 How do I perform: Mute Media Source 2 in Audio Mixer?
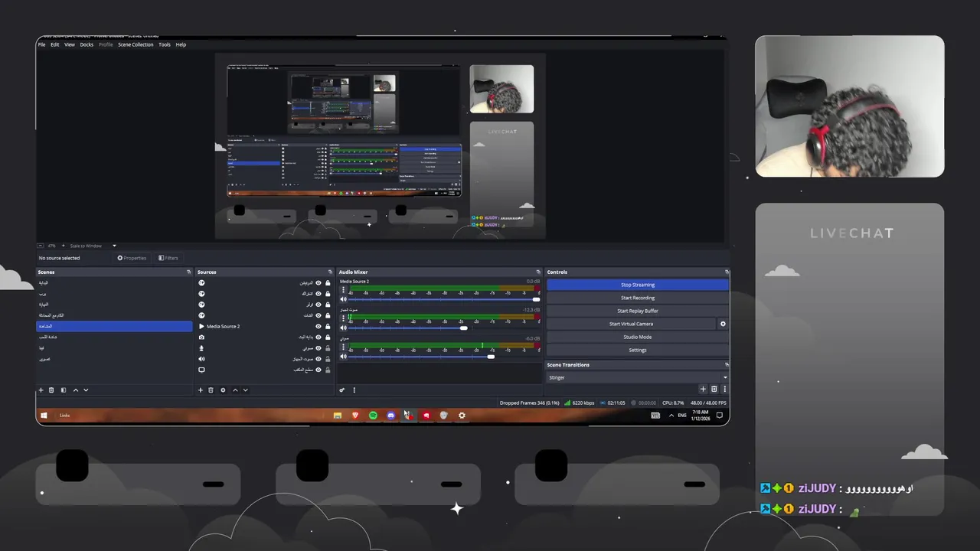point(343,299)
